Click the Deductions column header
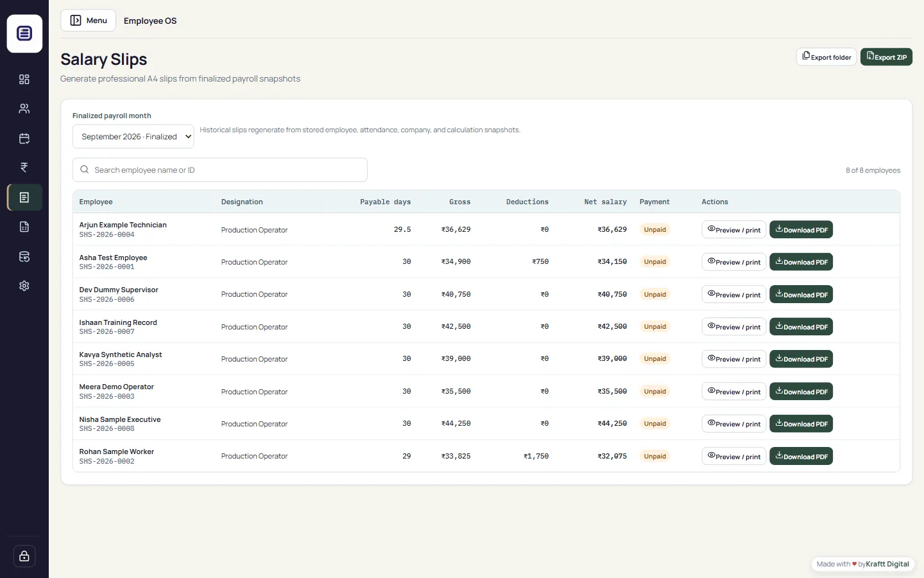Image resolution: width=924 pixels, height=578 pixels. point(527,202)
